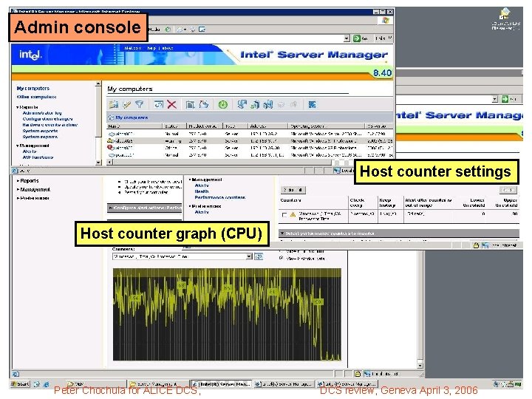Select the last computer row in the table
The width and height of the screenshot is (532, 399).
click(x=250, y=155)
